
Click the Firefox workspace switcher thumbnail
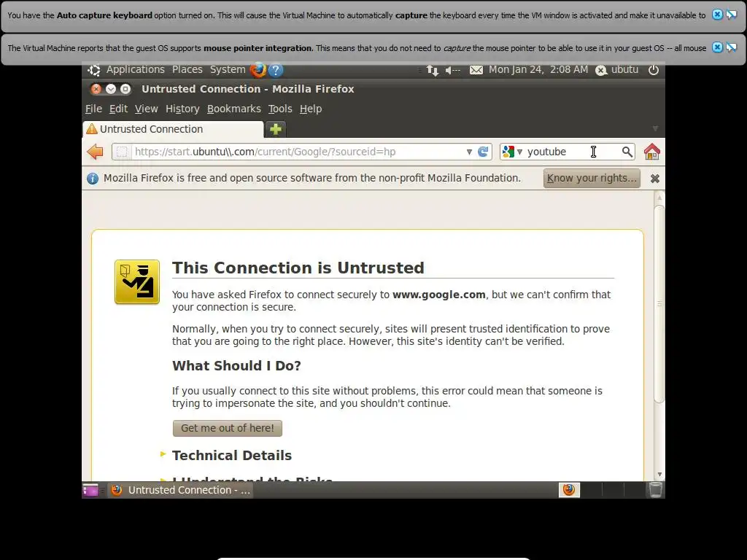coord(569,490)
